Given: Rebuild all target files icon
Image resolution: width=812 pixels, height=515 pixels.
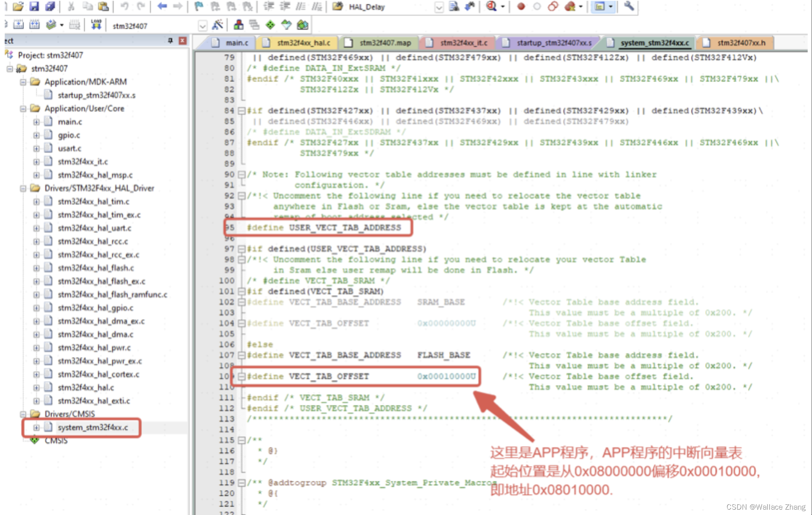Looking at the screenshot, I should pyautogui.click(x=34, y=25).
